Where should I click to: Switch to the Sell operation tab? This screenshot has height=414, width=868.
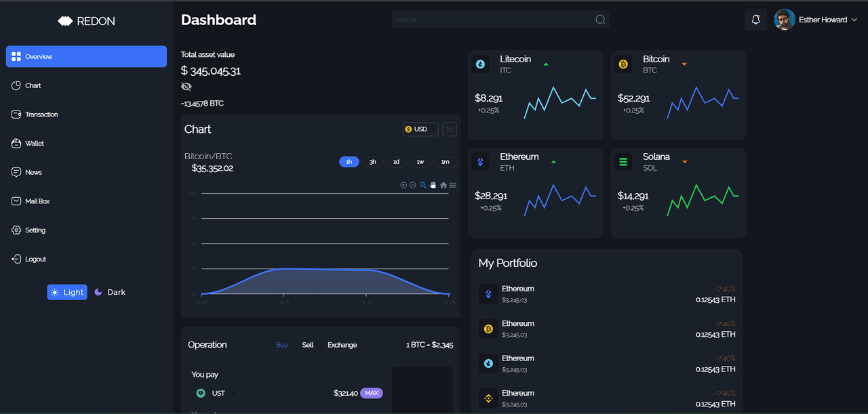point(308,345)
